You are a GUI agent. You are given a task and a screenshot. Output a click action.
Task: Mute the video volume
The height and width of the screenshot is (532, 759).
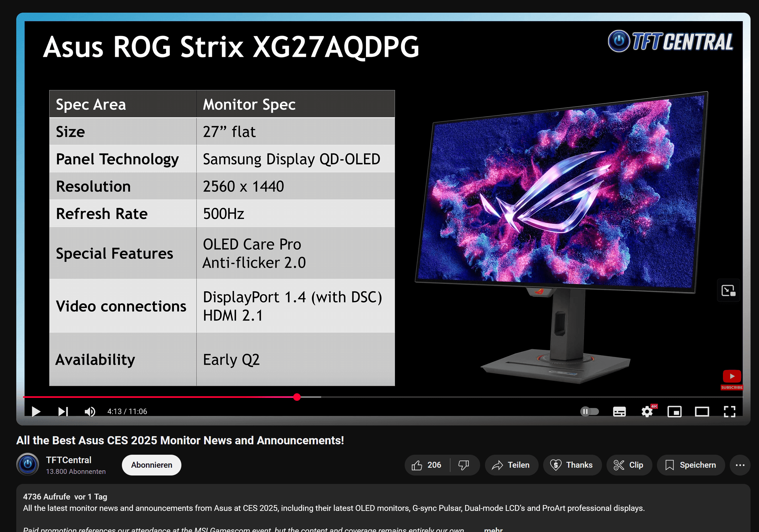pyautogui.click(x=90, y=412)
